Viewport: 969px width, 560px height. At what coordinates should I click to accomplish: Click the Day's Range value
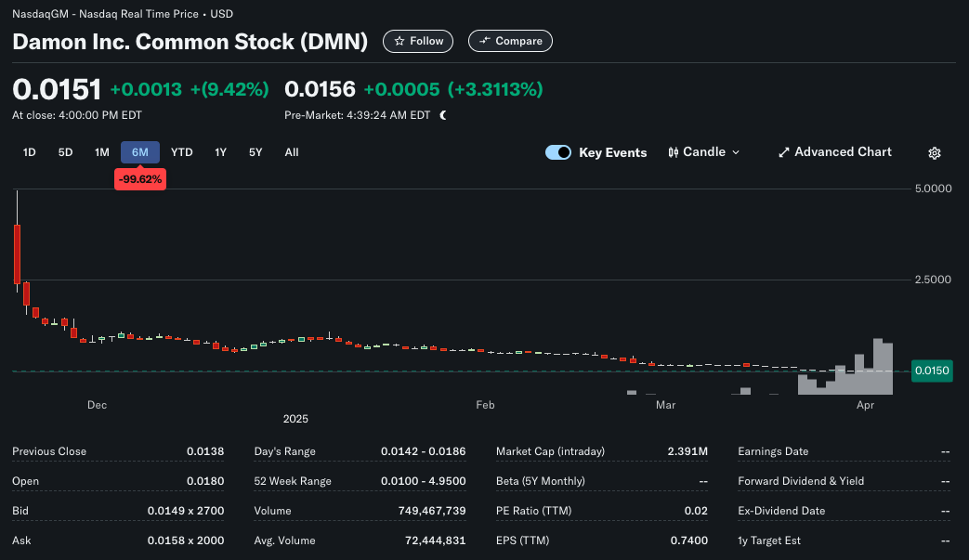[x=424, y=451]
